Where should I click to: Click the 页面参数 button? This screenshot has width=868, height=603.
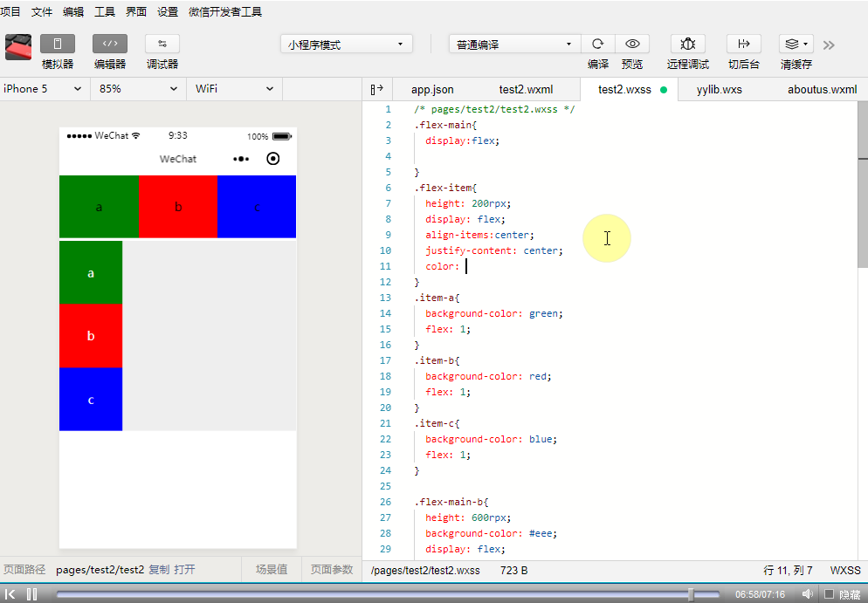click(332, 569)
